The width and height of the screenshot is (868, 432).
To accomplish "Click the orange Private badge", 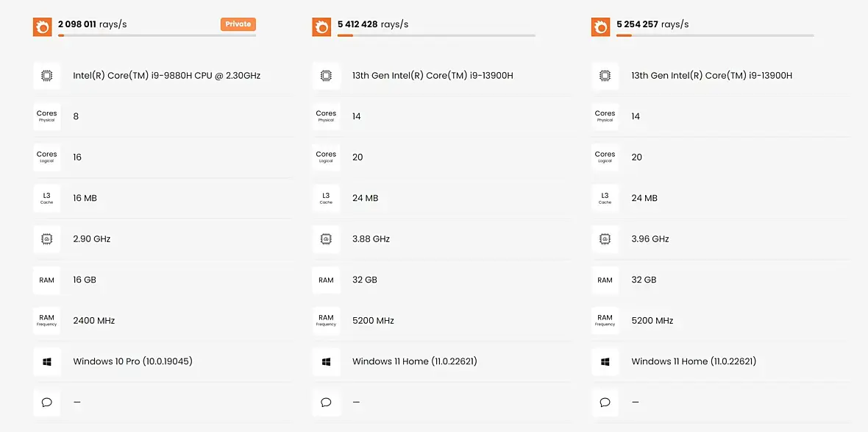I will tap(238, 24).
